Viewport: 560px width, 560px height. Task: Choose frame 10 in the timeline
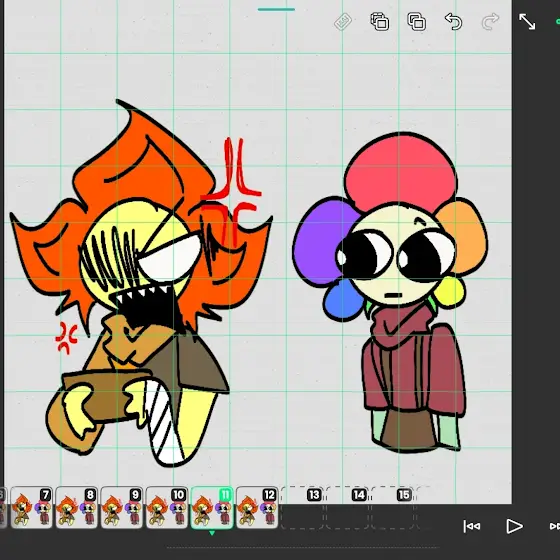pos(167,508)
